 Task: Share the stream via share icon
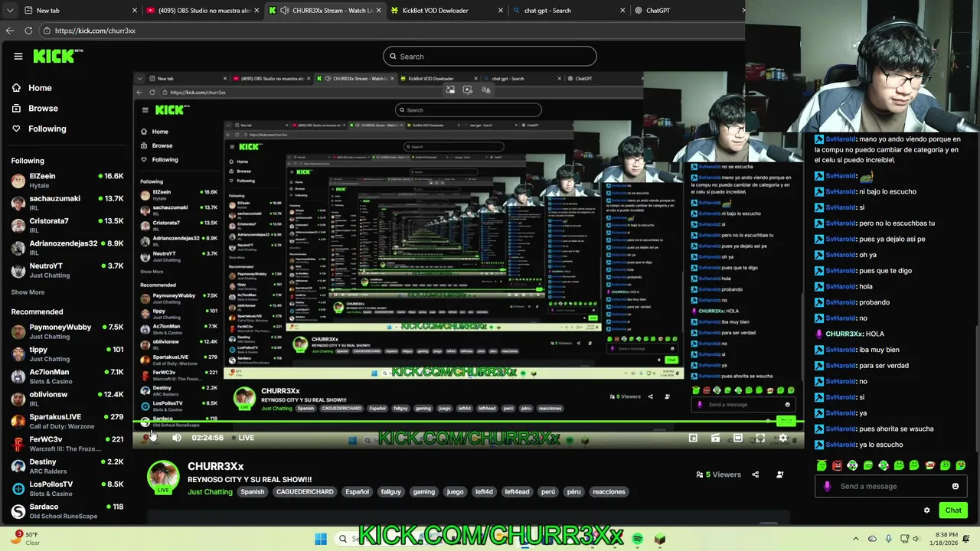[x=755, y=474]
